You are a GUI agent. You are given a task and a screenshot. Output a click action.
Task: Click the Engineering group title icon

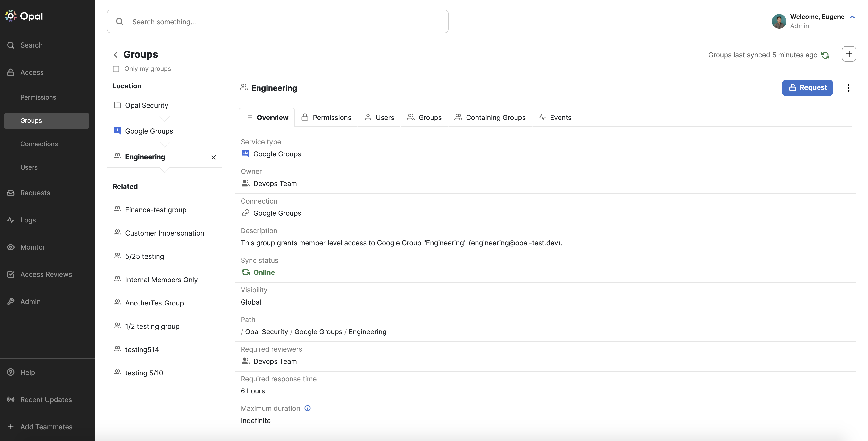coord(244,88)
